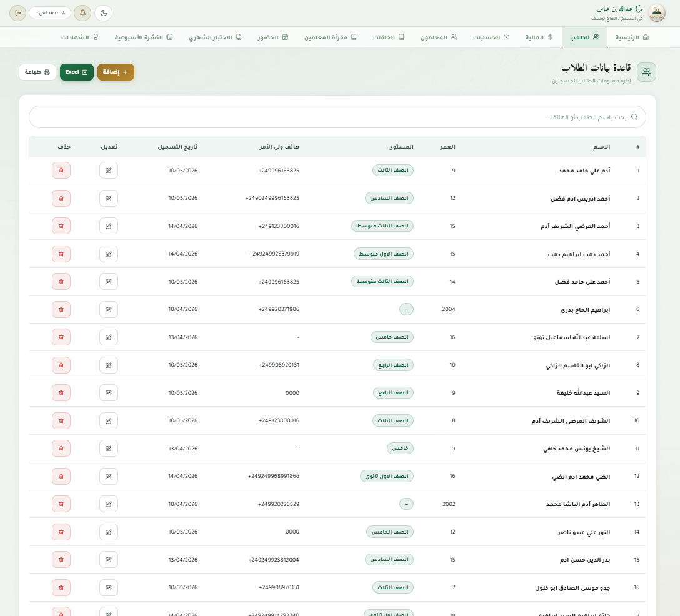Click تاريخ التسجيل column header
680x616 pixels.
pyautogui.click(x=177, y=147)
